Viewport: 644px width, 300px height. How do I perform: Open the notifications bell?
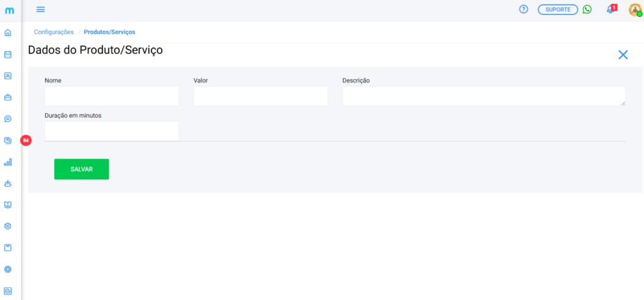(609, 9)
